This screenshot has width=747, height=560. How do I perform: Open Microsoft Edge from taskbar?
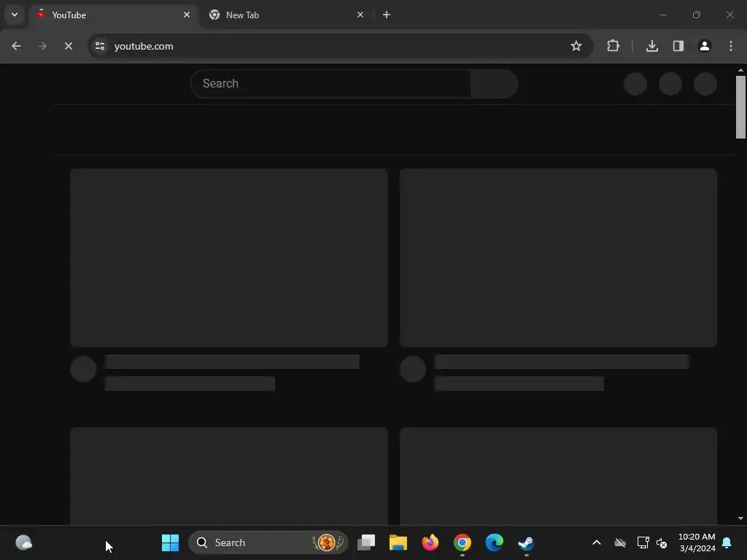click(494, 542)
